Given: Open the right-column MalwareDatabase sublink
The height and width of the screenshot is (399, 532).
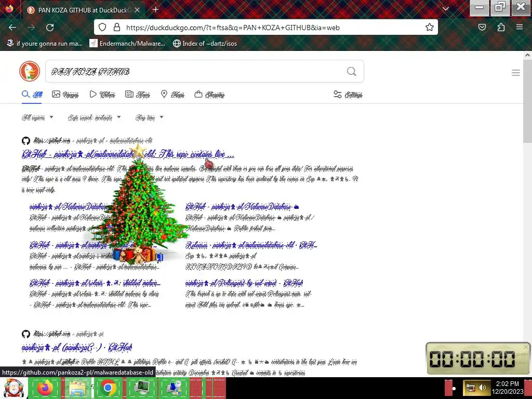Looking at the screenshot, I should 242,207.
